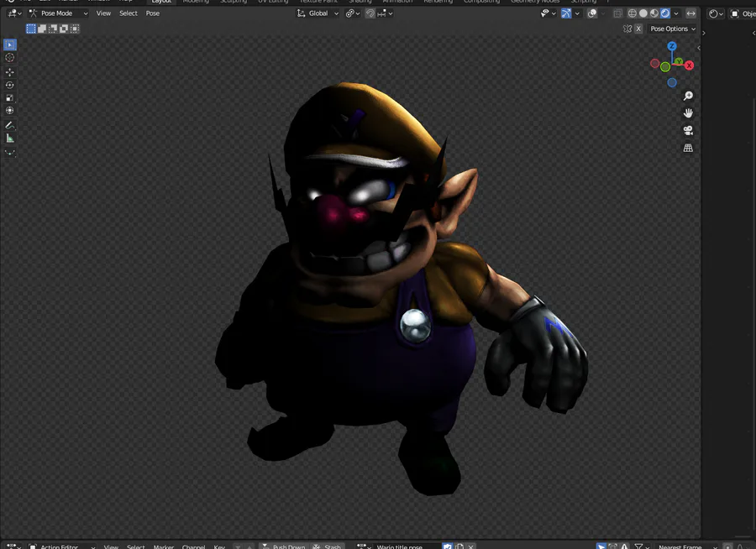Activate the Transform tool
Screen dimensions: 756x549
(9, 110)
